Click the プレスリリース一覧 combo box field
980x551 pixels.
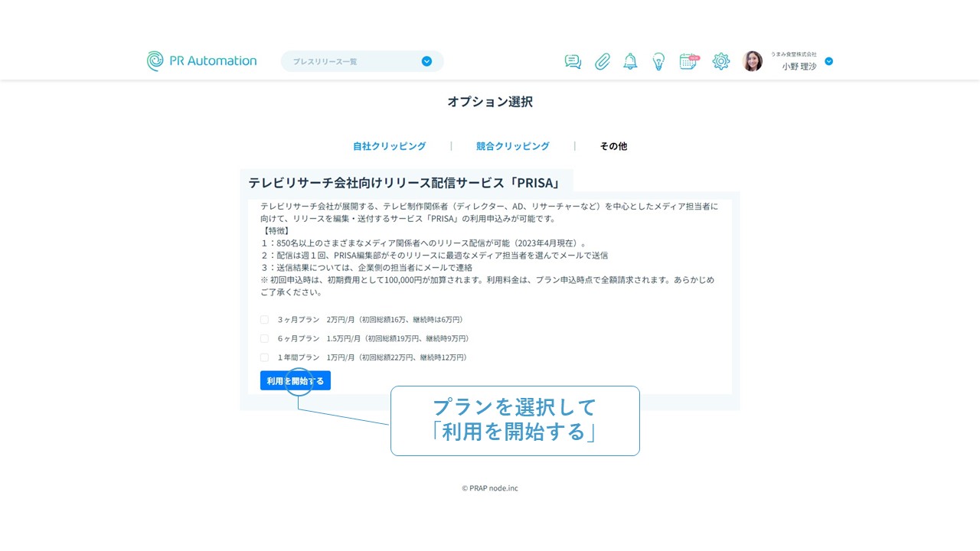tap(352, 61)
